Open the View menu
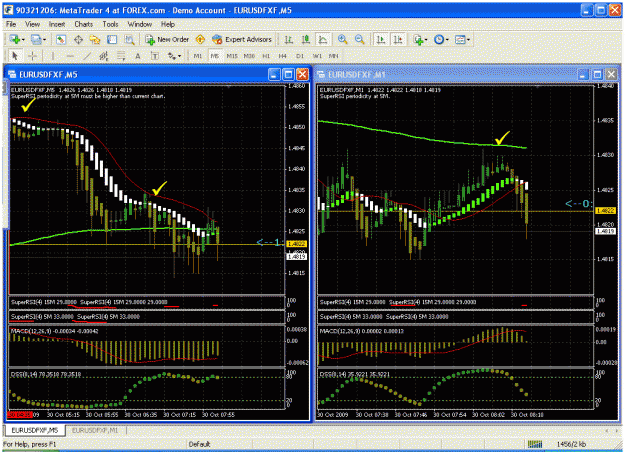625x452 pixels. coord(32,24)
